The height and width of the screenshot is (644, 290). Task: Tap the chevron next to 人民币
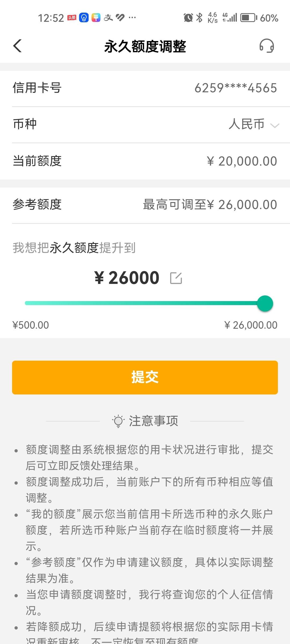pos(275,125)
